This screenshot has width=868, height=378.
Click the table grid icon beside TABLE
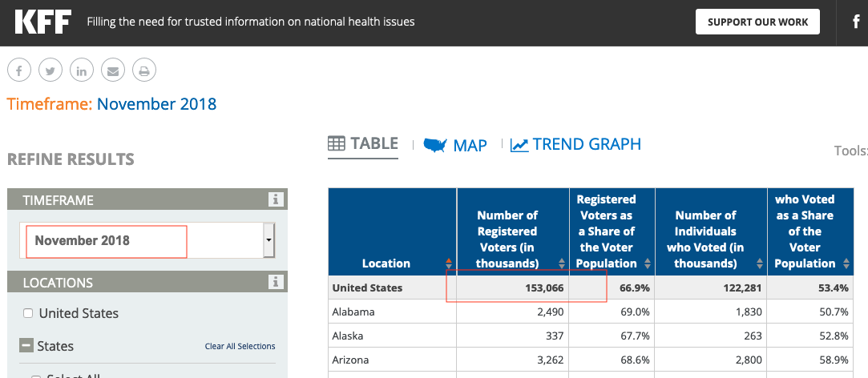337,144
